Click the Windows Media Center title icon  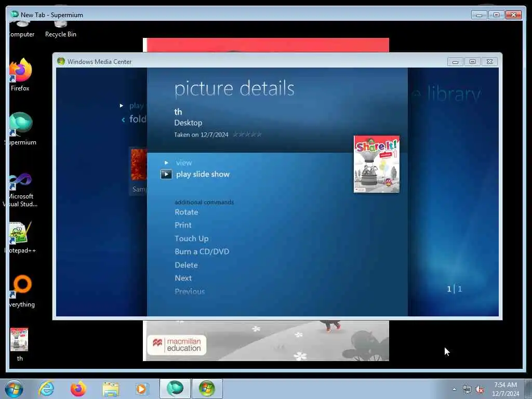(x=61, y=61)
